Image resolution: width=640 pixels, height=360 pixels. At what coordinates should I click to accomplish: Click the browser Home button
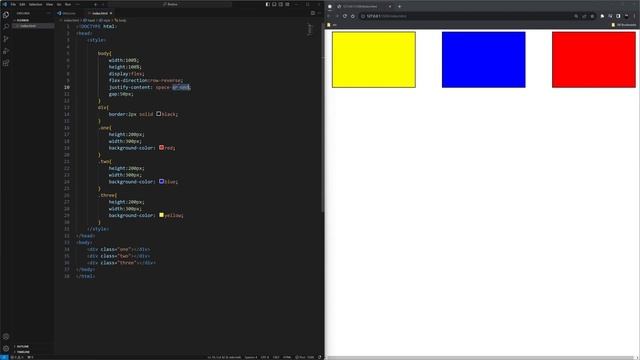(x=353, y=16)
